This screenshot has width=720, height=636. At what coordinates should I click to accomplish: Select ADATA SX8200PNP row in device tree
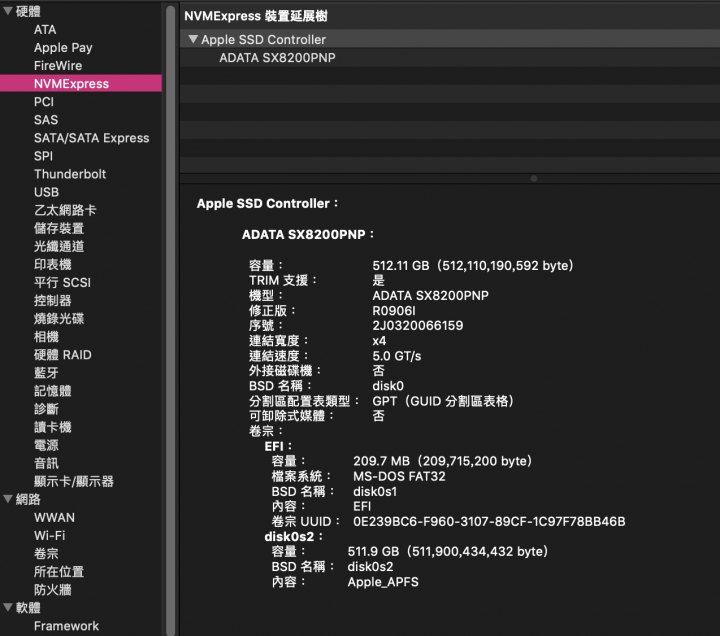tap(450, 58)
